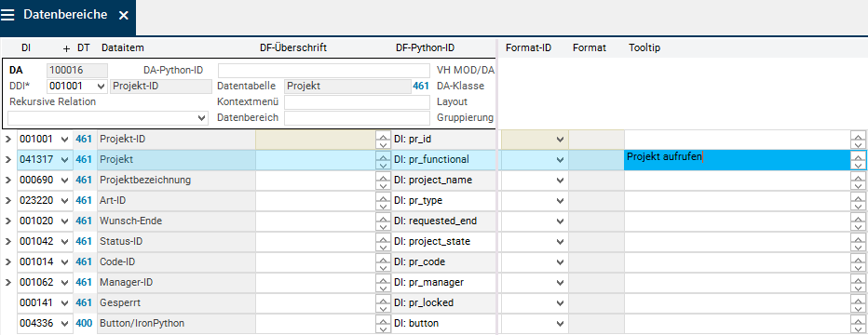Select the Manager-ID dataitem cell

[x=176, y=283]
